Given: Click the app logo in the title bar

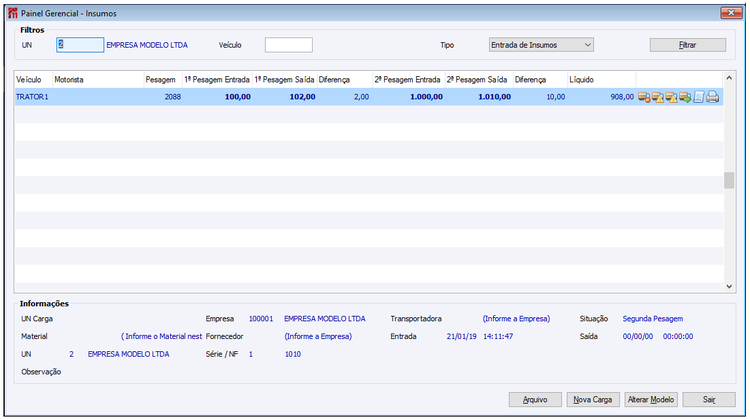Looking at the screenshot, I should point(13,13).
